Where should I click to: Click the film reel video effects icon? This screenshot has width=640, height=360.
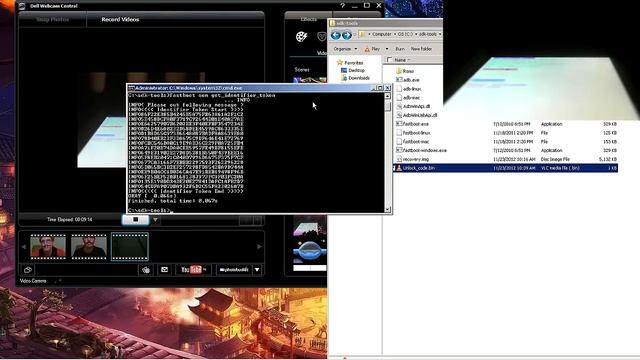[x=301, y=37]
